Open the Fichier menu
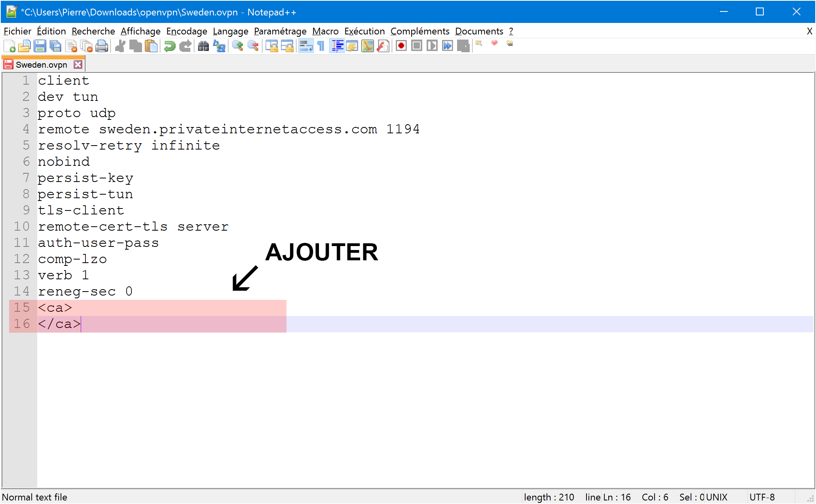Screen dimensions: 816x504 point(17,31)
